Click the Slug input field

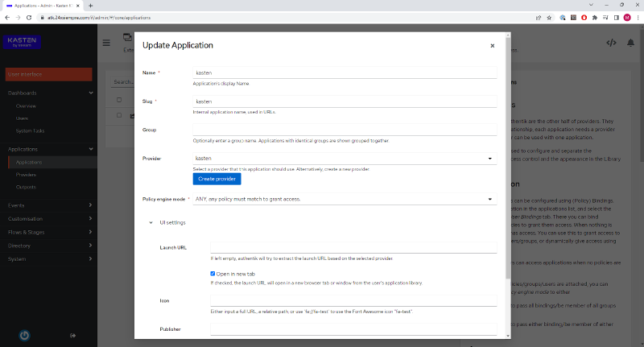(345, 101)
